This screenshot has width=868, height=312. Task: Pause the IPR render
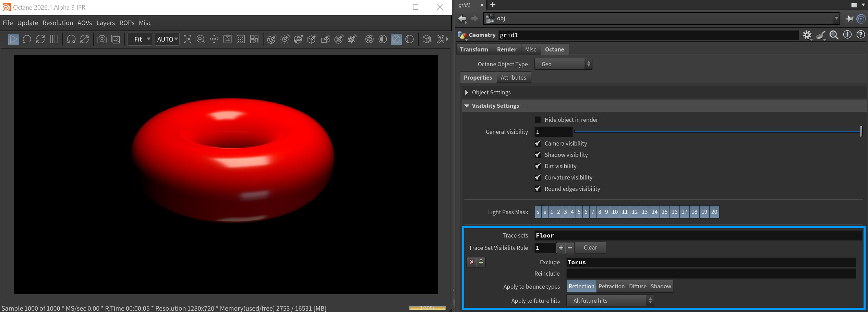(x=54, y=39)
